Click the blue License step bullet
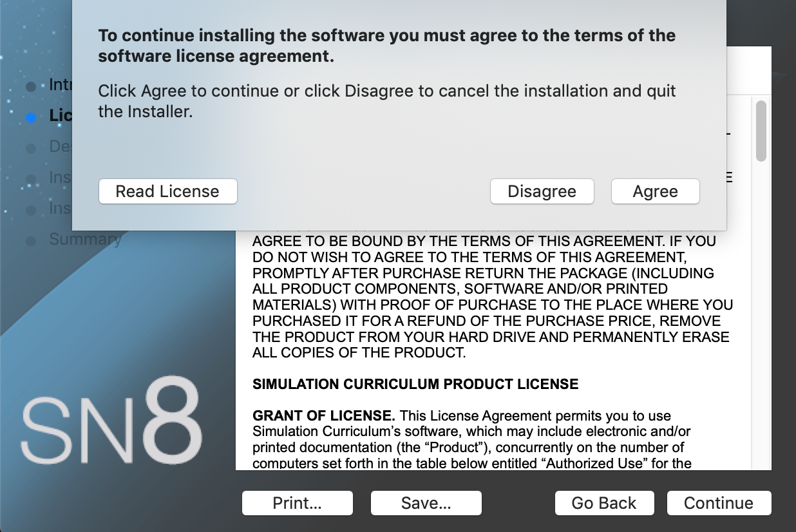 click(x=31, y=118)
